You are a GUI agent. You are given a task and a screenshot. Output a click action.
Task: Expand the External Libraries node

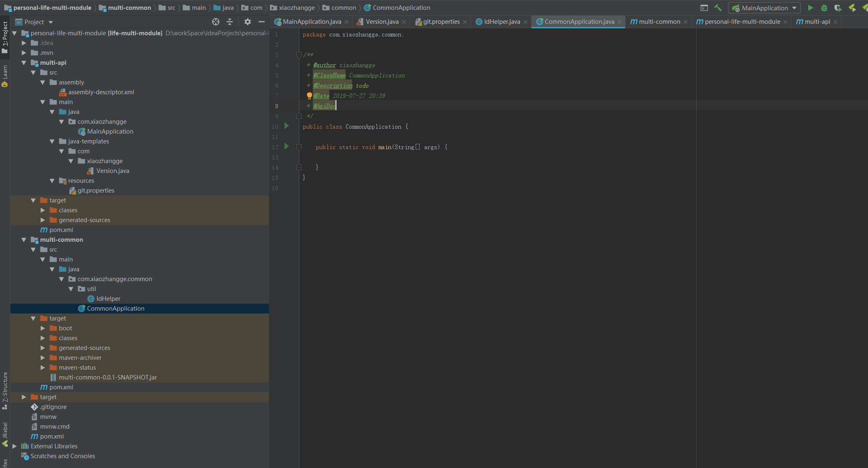pos(14,446)
